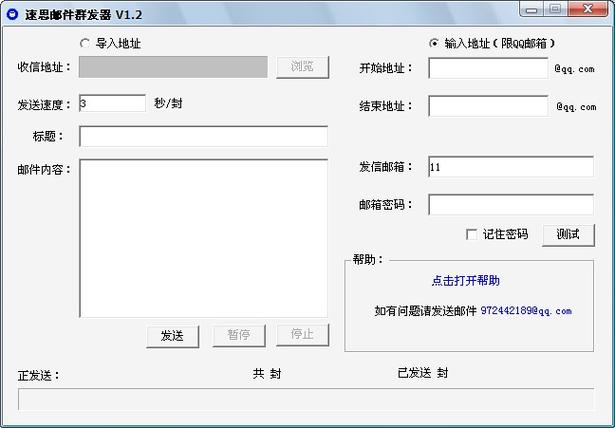Image resolution: width=615 pixels, height=428 pixels.
Task: Click the 暂停 pause button
Action: (239, 335)
